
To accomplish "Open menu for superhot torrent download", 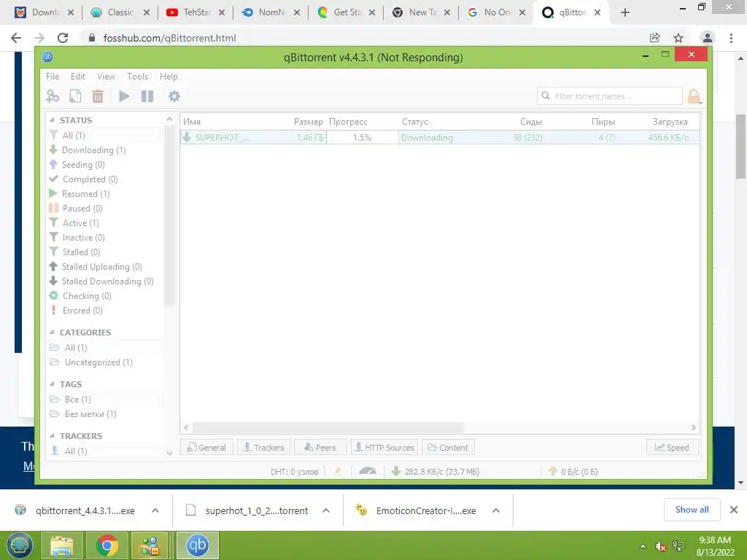I will click(326, 510).
